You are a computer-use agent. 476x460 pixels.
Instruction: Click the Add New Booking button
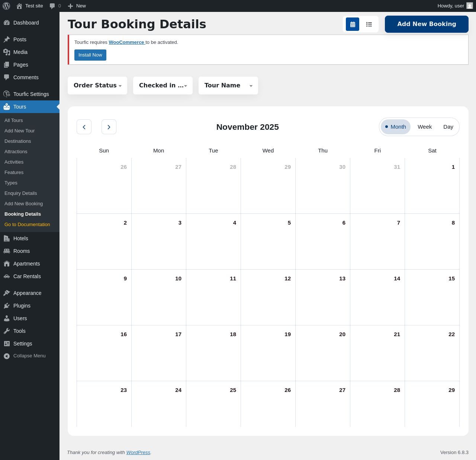coord(427,24)
